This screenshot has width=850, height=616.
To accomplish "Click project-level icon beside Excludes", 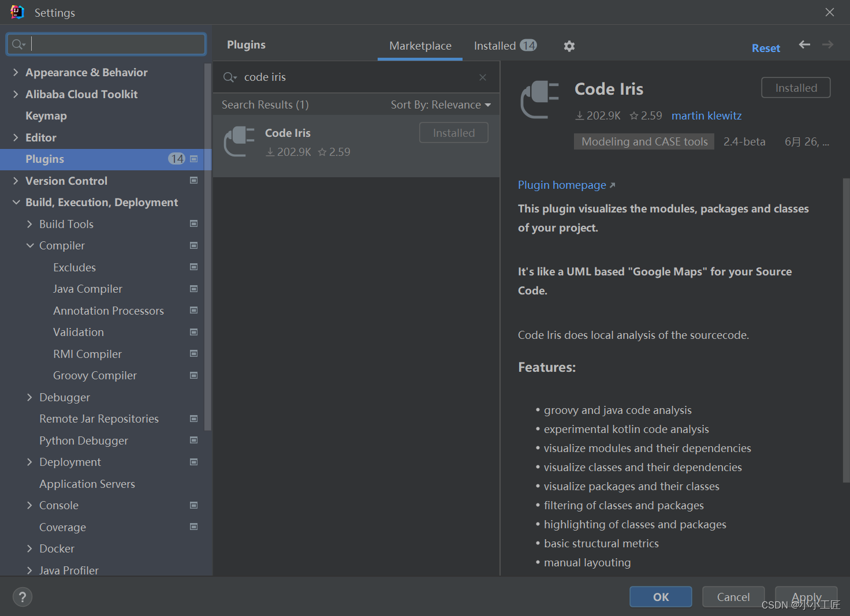I will (194, 267).
